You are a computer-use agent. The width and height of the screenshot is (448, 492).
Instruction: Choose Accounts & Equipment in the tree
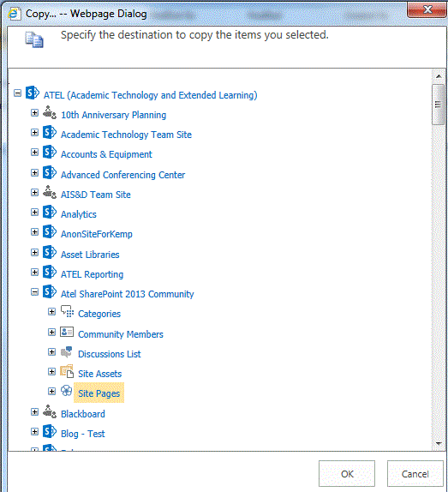point(106,154)
